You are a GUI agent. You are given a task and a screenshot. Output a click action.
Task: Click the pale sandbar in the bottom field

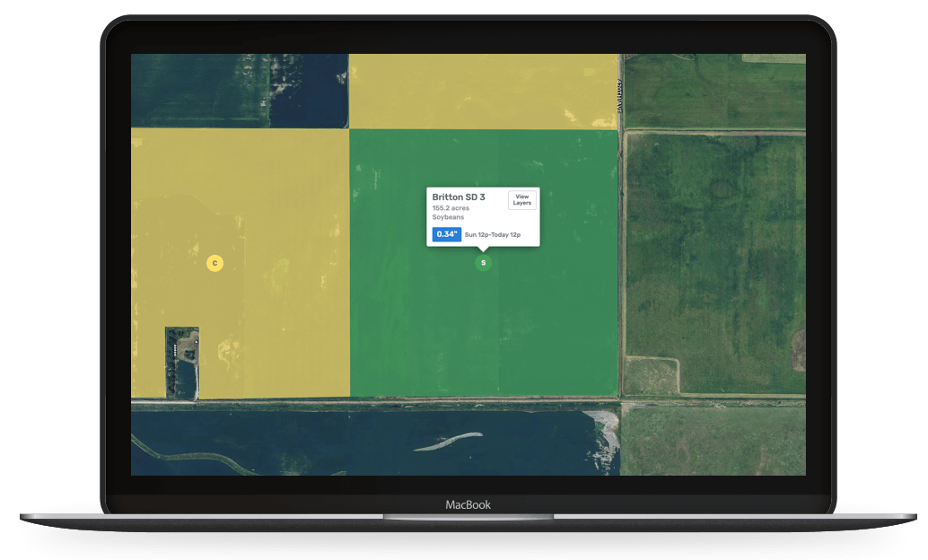point(449,442)
